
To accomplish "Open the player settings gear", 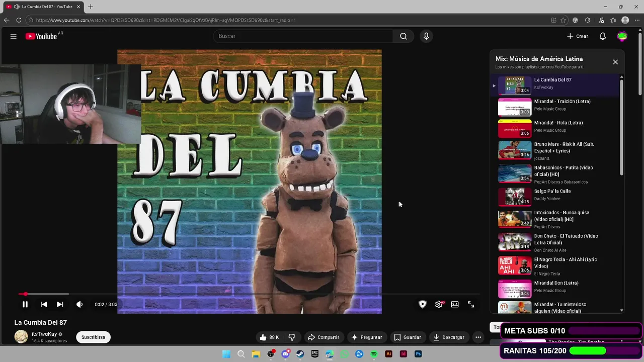I will click(439, 304).
